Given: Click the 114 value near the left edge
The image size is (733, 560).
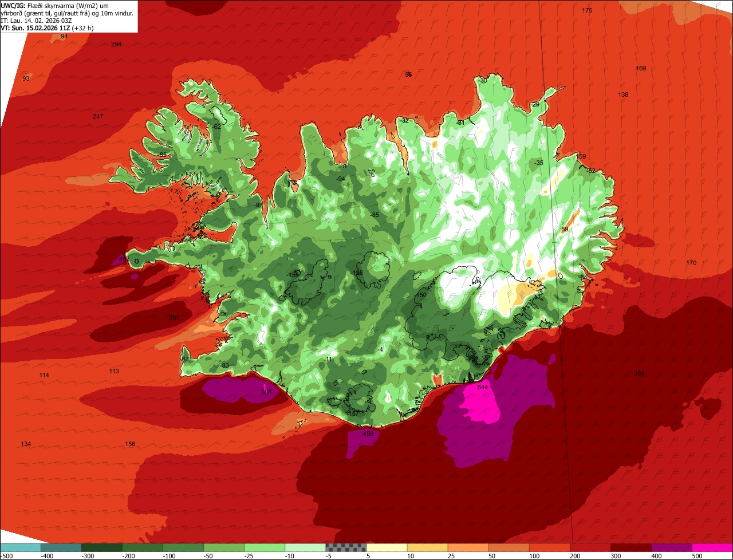Looking at the screenshot, I should [x=44, y=376].
